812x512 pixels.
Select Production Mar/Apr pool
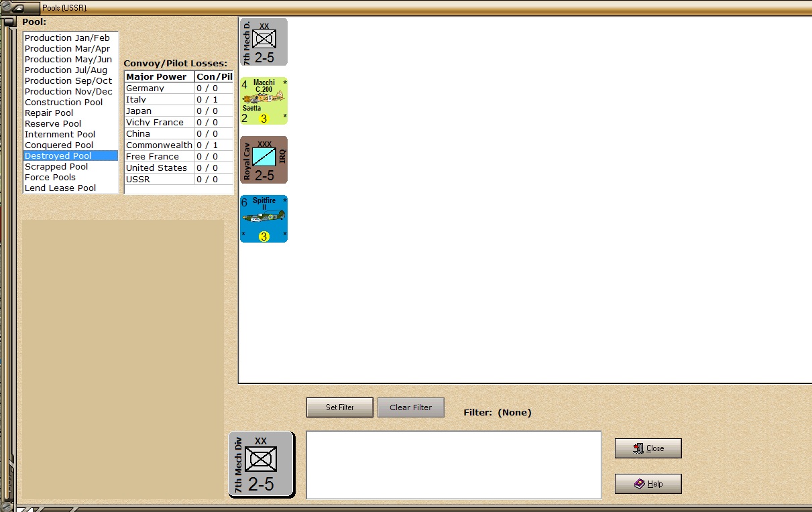(70, 49)
